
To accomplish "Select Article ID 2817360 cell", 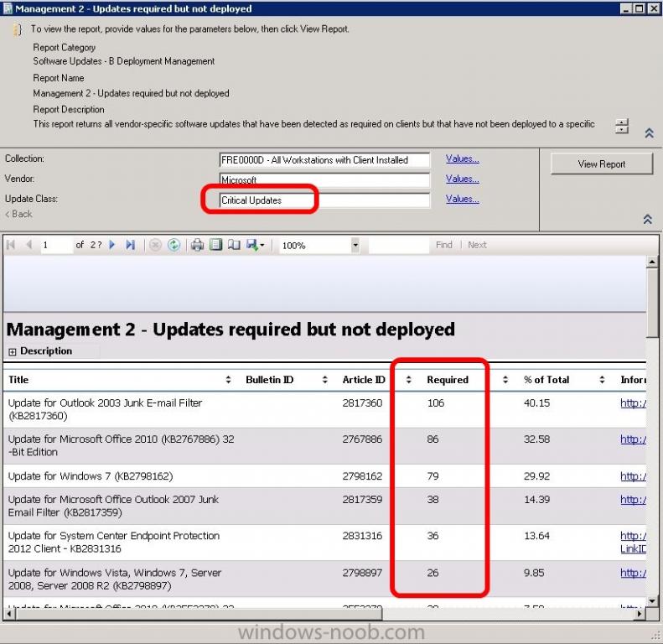I will coord(362,403).
